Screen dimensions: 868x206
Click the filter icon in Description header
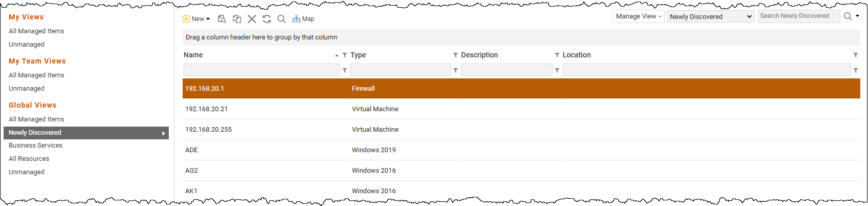(x=557, y=55)
